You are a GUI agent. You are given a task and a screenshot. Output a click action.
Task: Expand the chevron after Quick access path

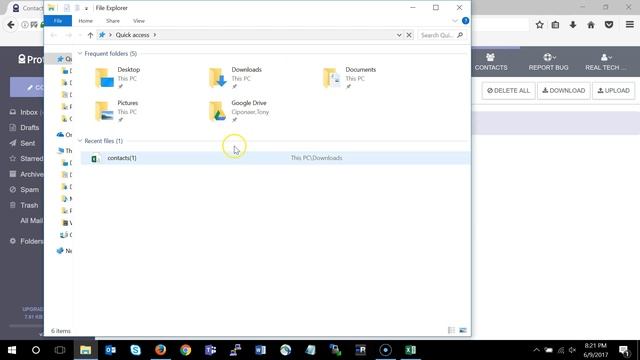155,35
